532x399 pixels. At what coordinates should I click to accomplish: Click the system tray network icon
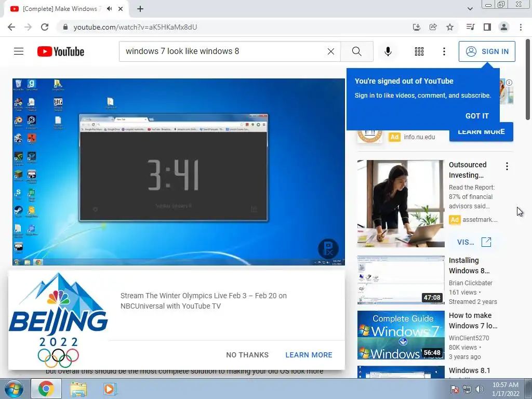click(x=467, y=389)
